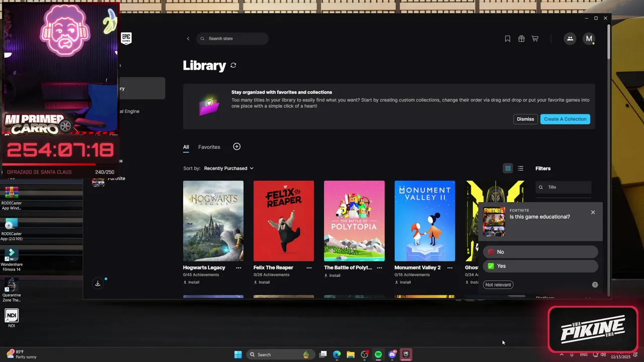Open Discord from the taskbar

[392, 354]
